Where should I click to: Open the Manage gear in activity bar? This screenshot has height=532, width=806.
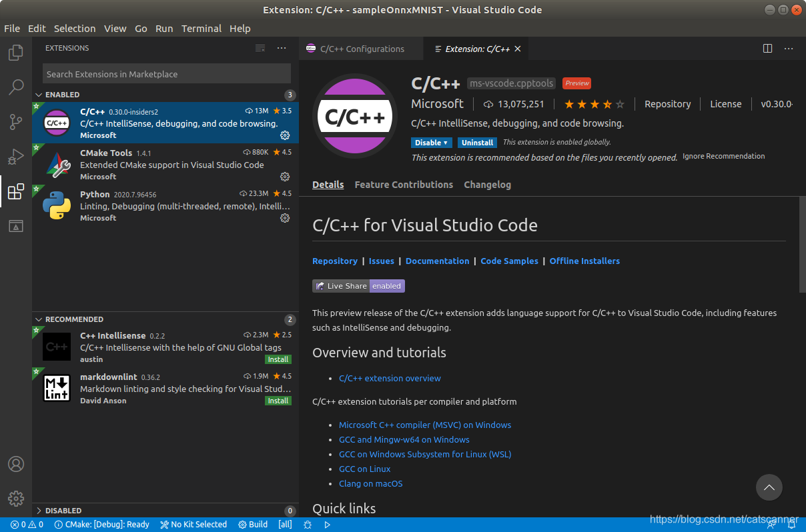point(16,498)
